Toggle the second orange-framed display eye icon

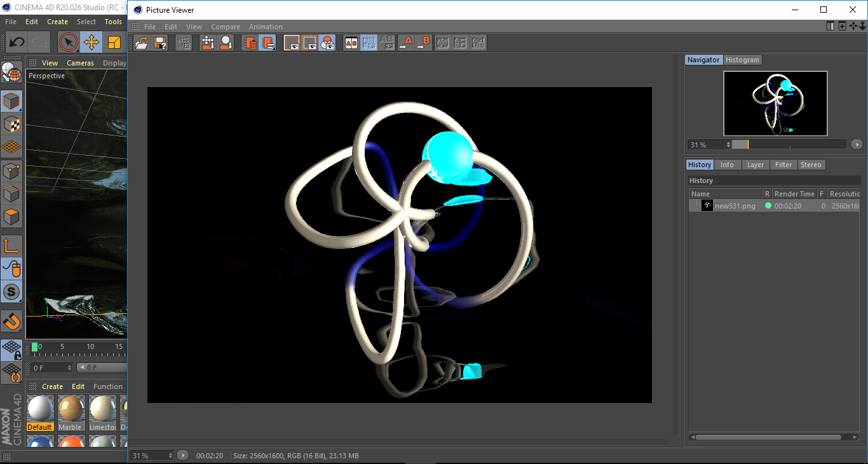[309, 43]
